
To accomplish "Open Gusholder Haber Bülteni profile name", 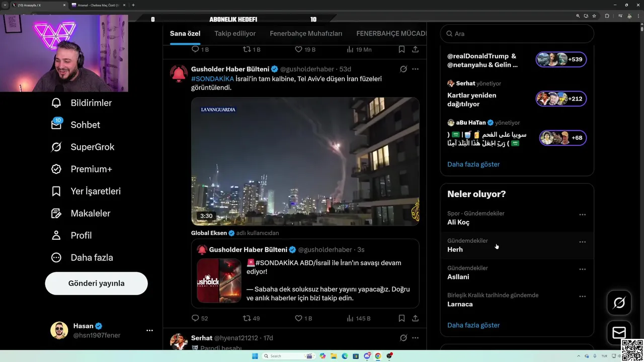I will 230,69.
